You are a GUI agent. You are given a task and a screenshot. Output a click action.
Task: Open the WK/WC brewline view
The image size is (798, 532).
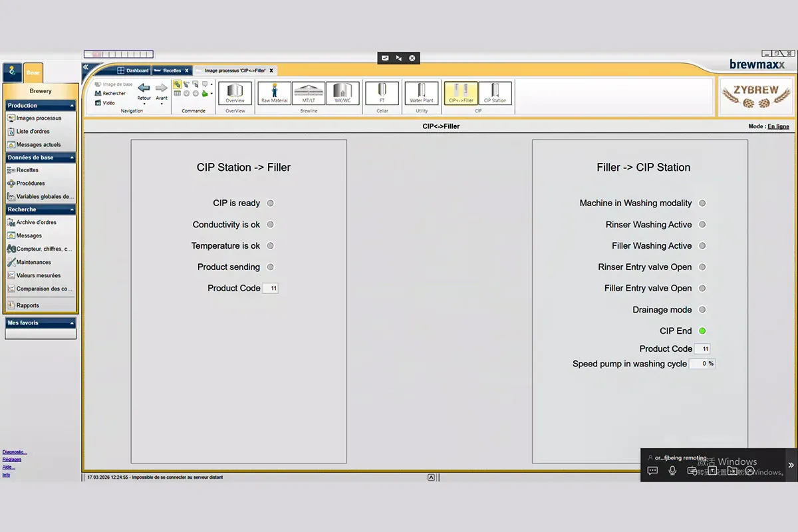pos(342,93)
